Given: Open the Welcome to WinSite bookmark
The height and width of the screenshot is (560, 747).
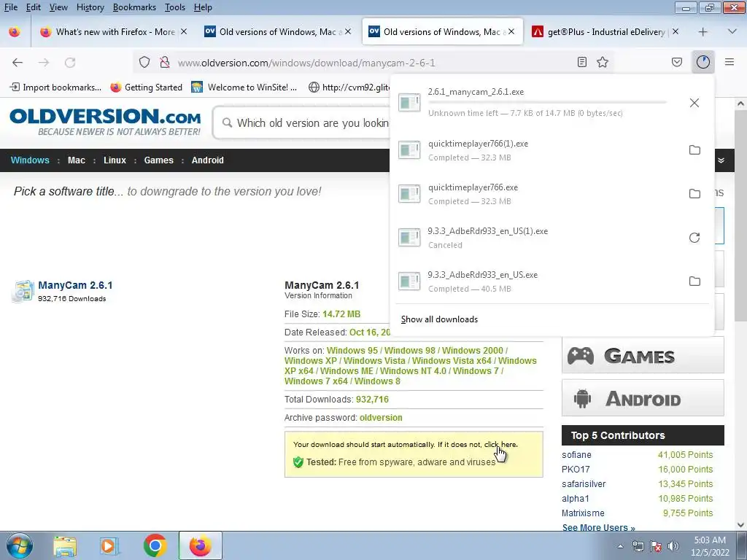Looking at the screenshot, I should click(244, 87).
